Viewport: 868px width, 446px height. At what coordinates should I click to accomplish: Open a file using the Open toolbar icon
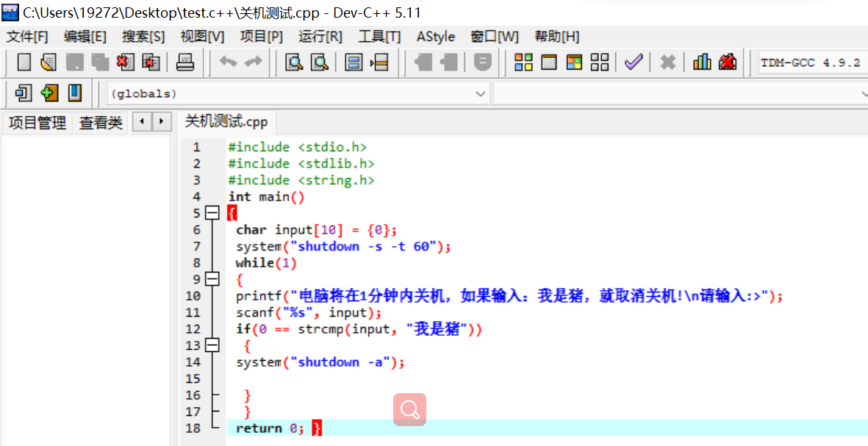click(47, 62)
